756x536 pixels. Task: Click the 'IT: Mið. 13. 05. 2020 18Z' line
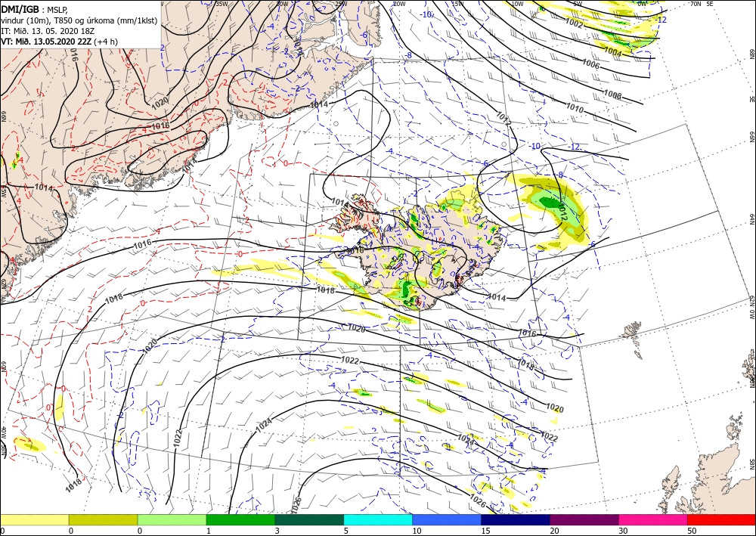[47, 31]
